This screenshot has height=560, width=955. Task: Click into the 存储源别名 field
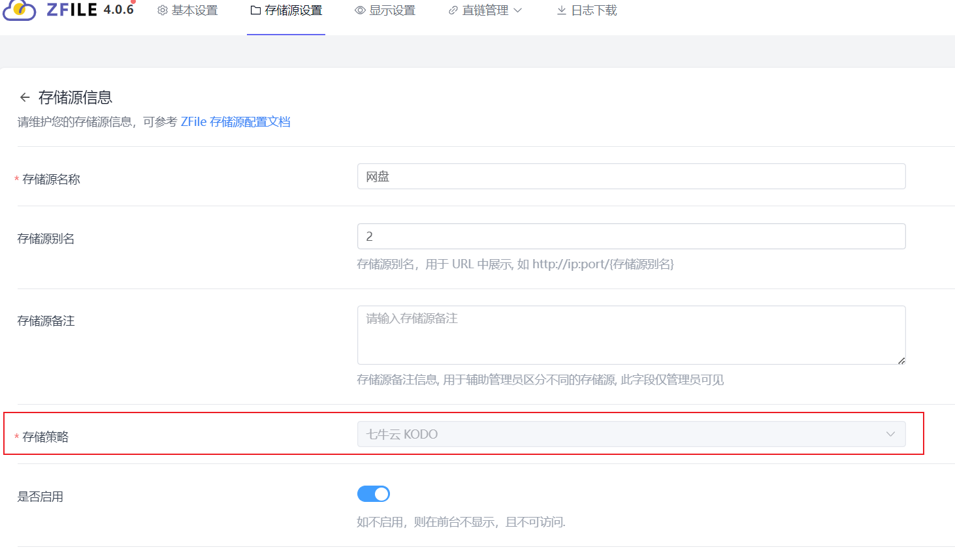tap(631, 236)
